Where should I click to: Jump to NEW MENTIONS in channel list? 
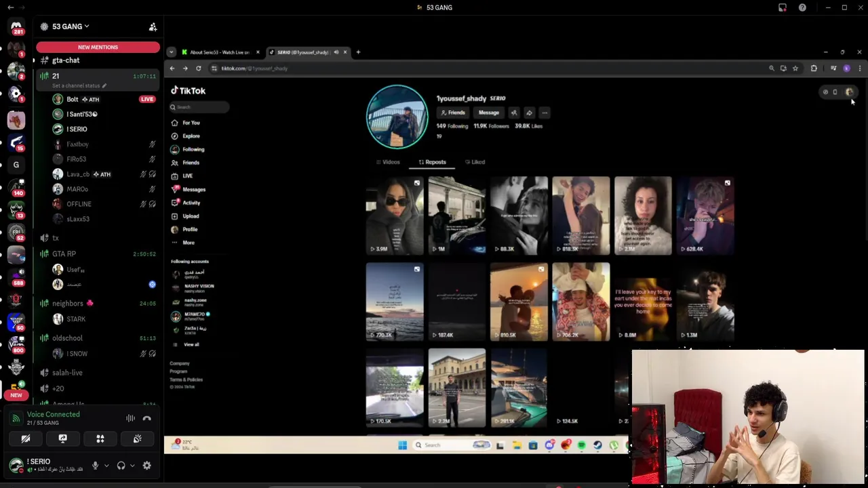[x=98, y=47]
